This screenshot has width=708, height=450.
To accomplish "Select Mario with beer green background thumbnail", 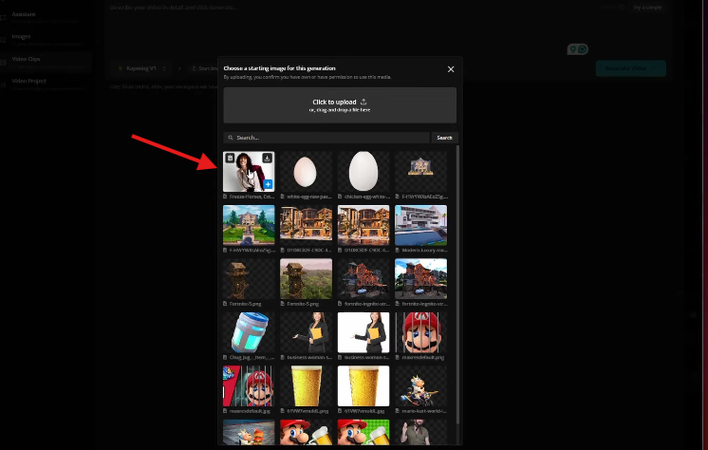I will tap(363, 432).
